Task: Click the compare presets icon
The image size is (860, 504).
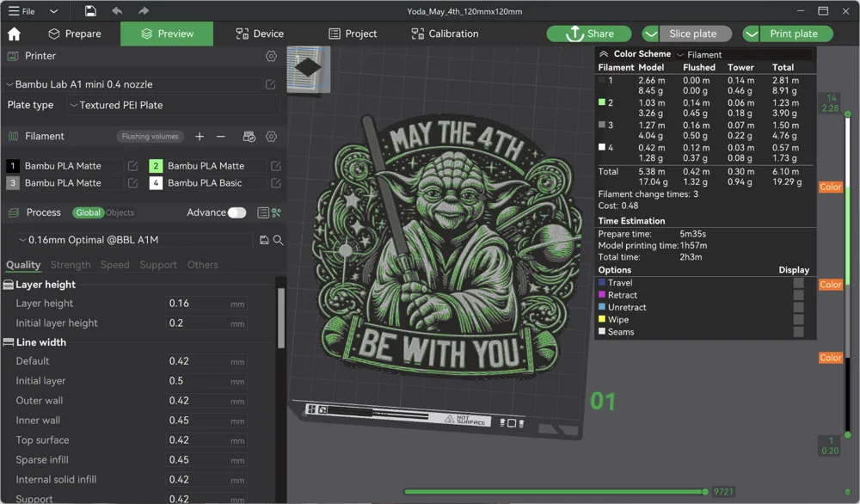Action: [276, 212]
